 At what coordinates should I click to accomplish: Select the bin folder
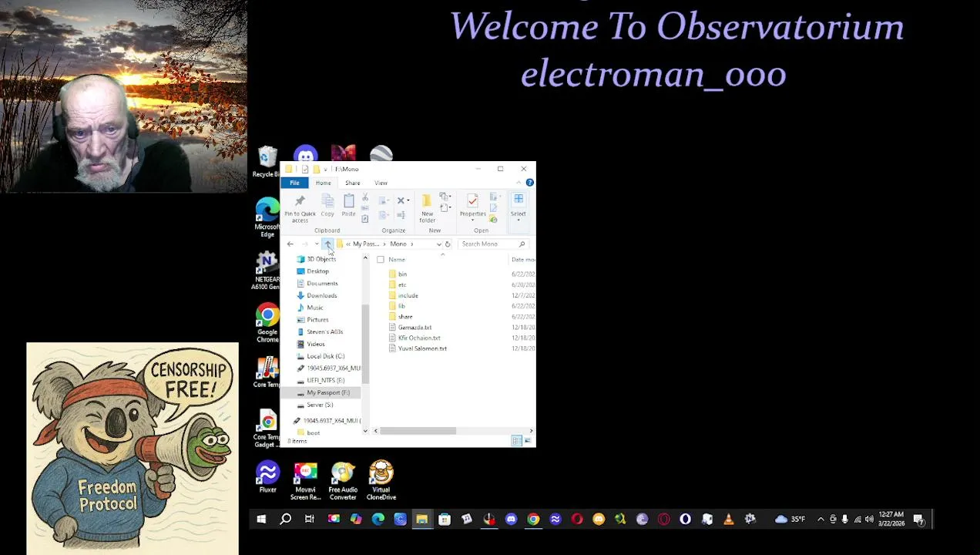(402, 274)
